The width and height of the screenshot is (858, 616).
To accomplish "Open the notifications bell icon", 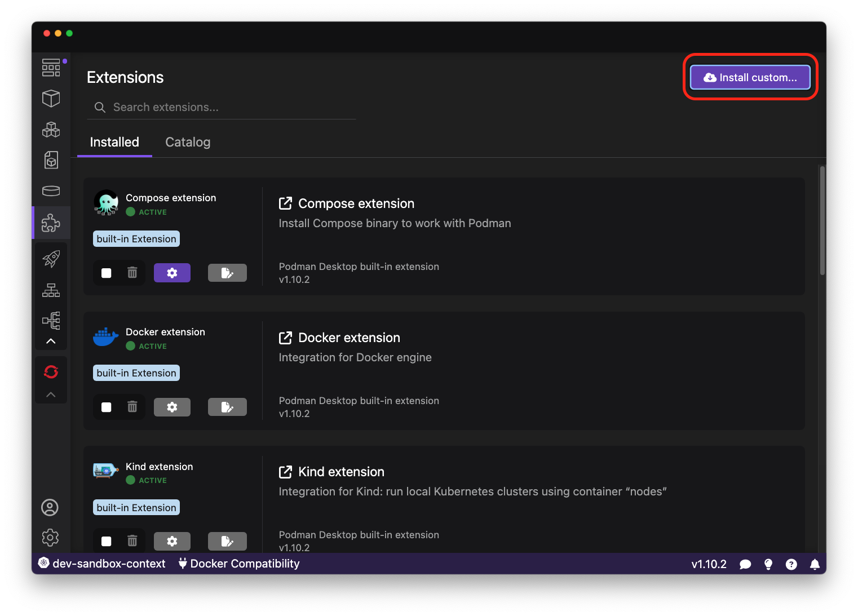I will click(815, 564).
